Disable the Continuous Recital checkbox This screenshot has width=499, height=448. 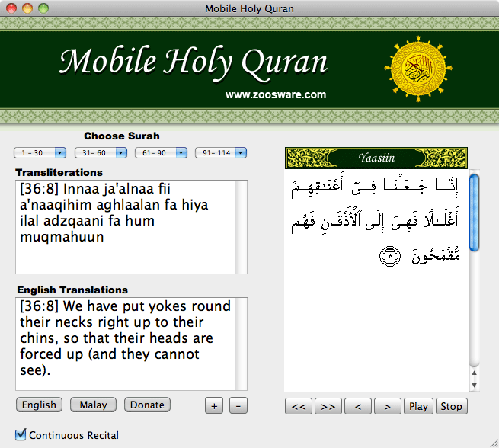[x=21, y=434]
